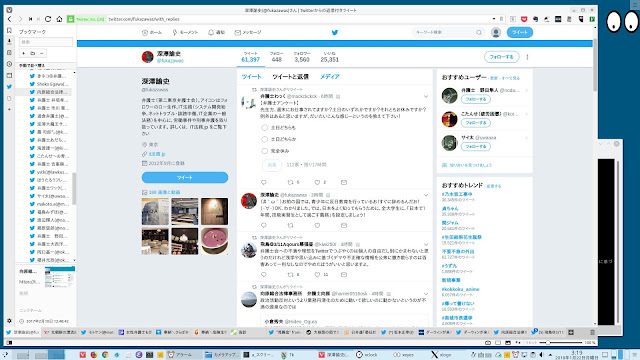The image size is (640, 360).
Task: Open Vivaldi settings gear icon
Action: (9, 321)
